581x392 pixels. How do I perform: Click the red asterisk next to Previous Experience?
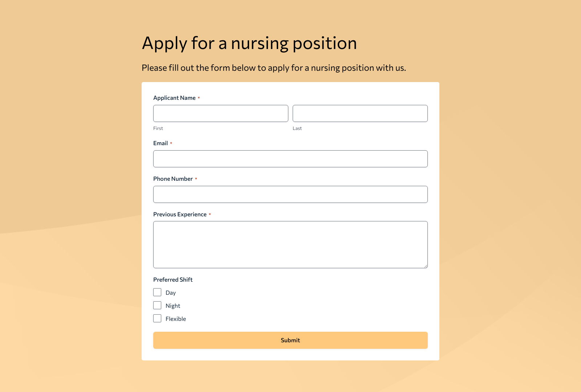click(x=211, y=214)
